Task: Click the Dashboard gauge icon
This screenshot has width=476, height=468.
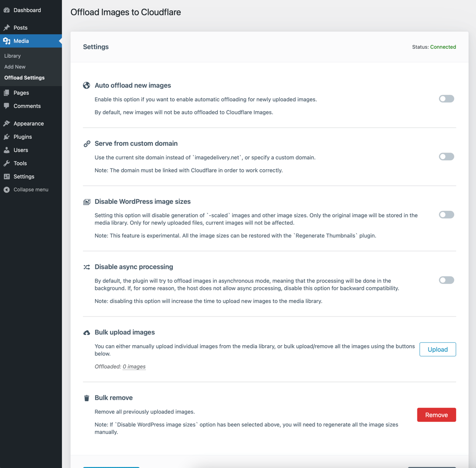Action: 7,10
